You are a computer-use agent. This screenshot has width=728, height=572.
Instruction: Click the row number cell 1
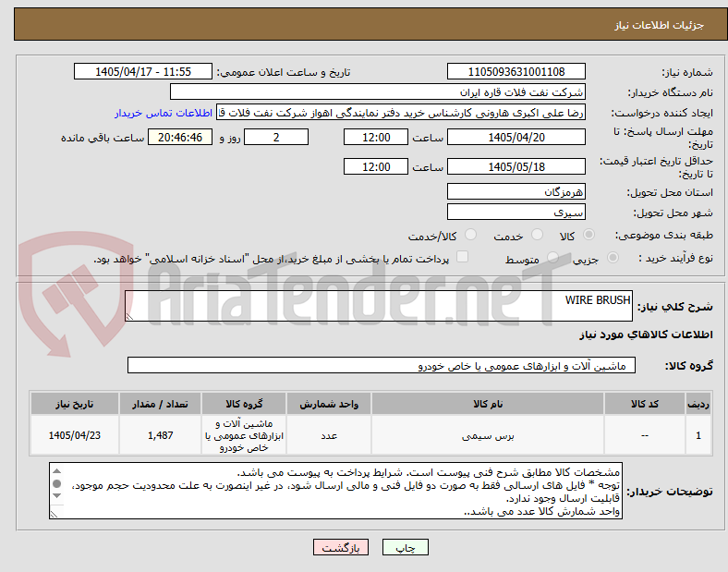pos(698,435)
